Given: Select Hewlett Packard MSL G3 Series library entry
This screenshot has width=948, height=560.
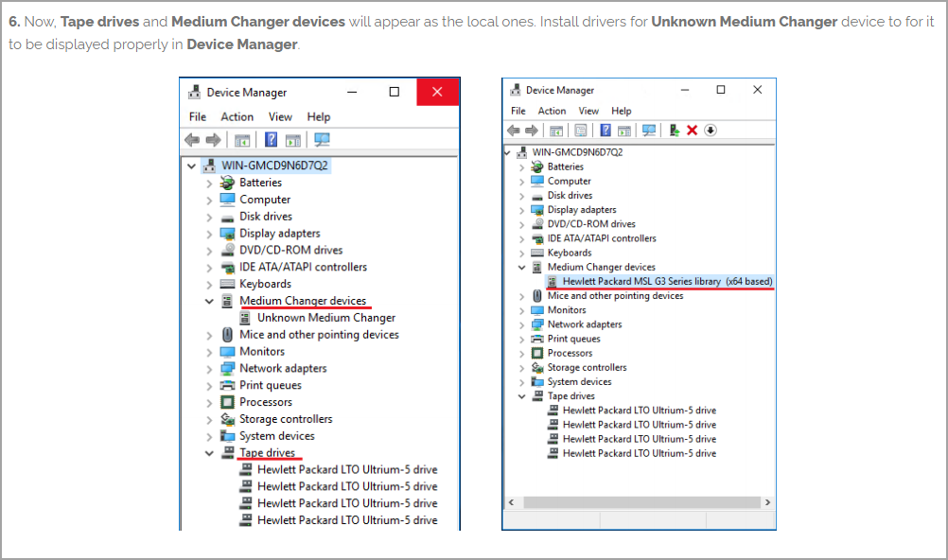Looking at the screenshot, I should click(x=667, y=281).
